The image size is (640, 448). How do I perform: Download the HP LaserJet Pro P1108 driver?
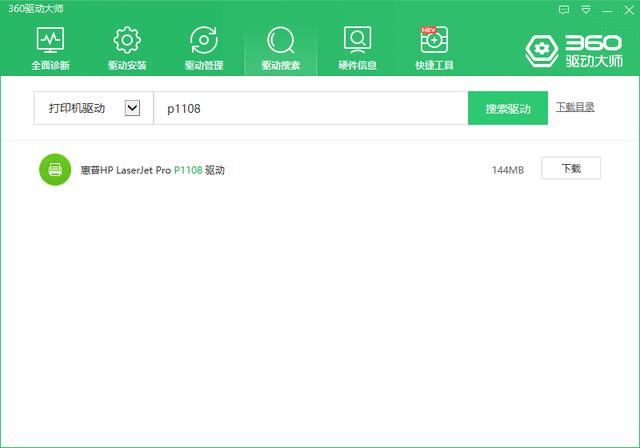[x=571, y=168]
